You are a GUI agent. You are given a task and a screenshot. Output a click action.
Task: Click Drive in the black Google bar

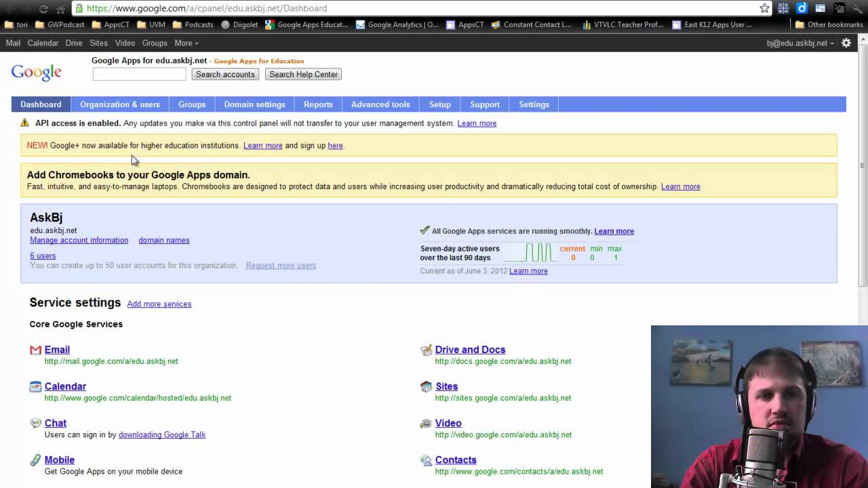tap(74, 43)
